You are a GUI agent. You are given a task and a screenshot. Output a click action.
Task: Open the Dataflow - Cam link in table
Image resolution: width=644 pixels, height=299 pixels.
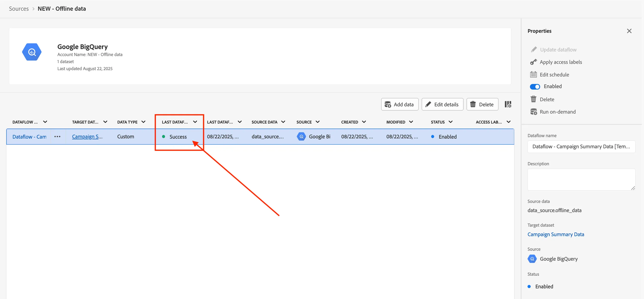[x=30, y=137]
